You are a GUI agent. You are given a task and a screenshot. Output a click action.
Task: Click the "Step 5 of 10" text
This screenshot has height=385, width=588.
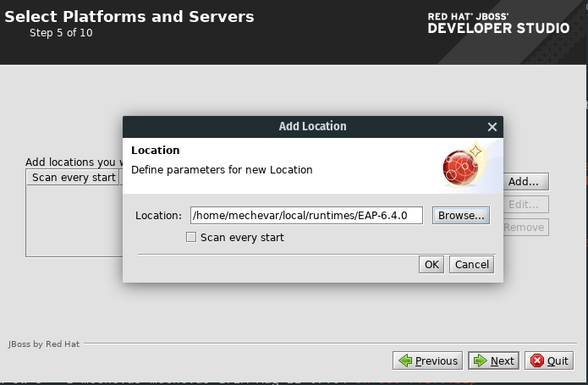pos(61,33)
